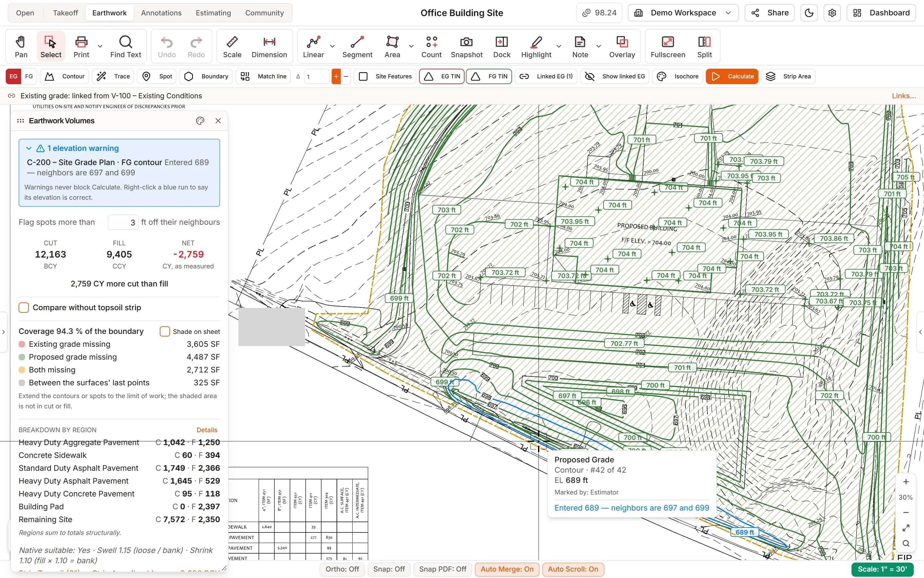Select the Boundary tool
The height and width of the screenshot is (578, 924).
click(206, 76)
